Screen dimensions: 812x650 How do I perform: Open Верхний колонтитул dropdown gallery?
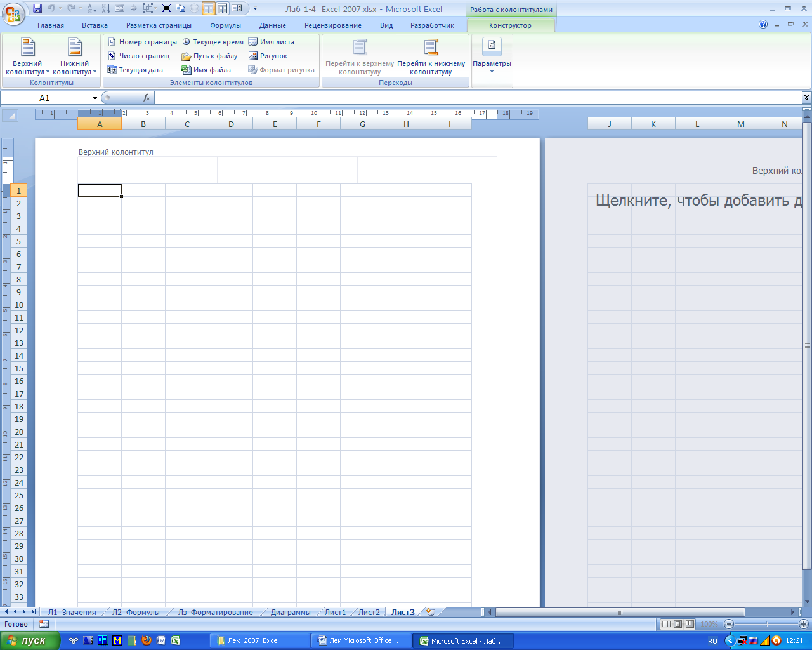pos(27,57)
